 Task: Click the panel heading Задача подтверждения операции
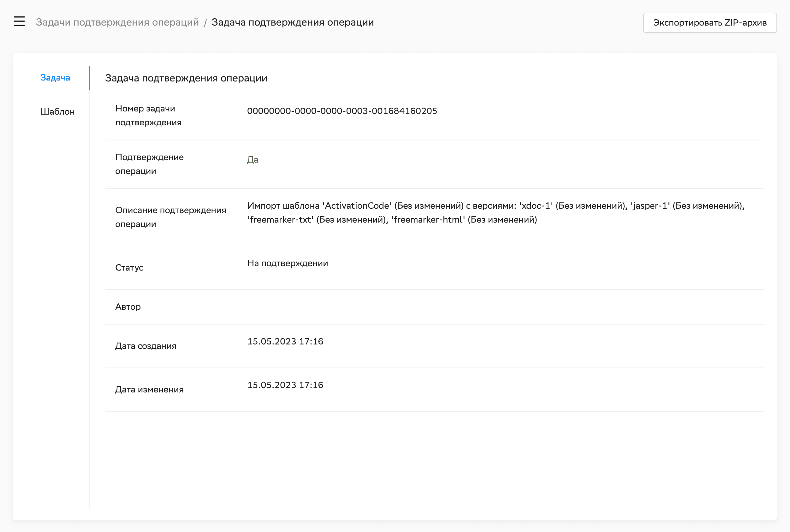pyautogui.click(x=186, y=78)
